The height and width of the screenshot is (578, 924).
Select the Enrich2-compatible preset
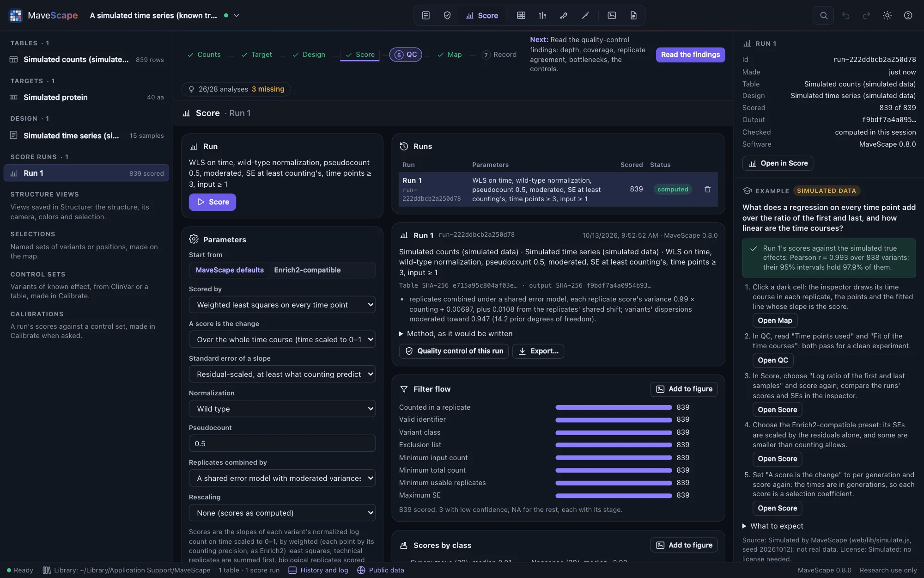pyautogui.click(x=307, y=270)
